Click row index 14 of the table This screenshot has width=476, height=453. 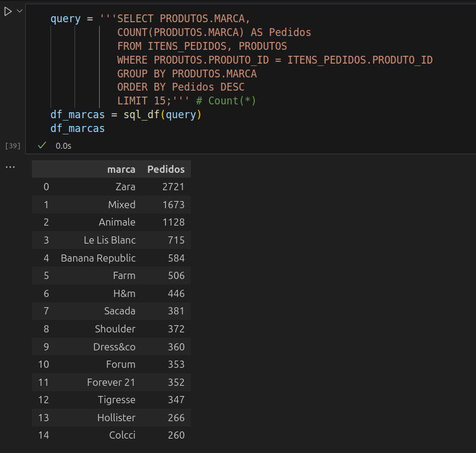(x=43, y=435)
